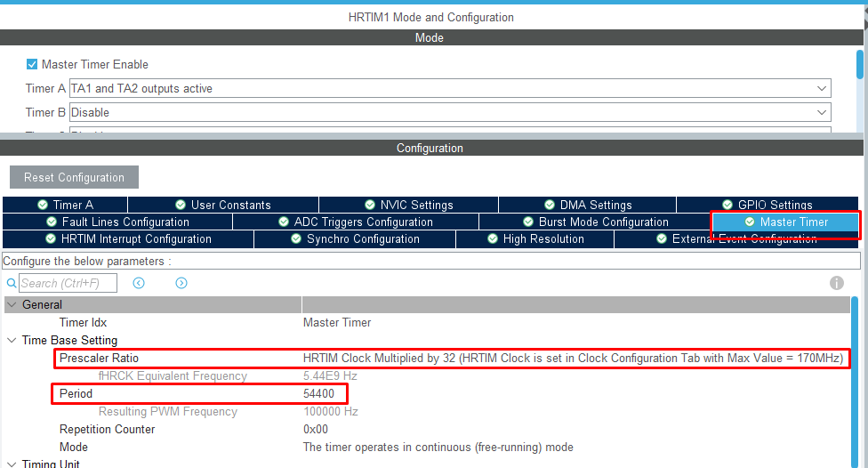Switch to the Timer A tab
Image resolution: width=868 pixels, height=468 pixels.
(65, 205)
